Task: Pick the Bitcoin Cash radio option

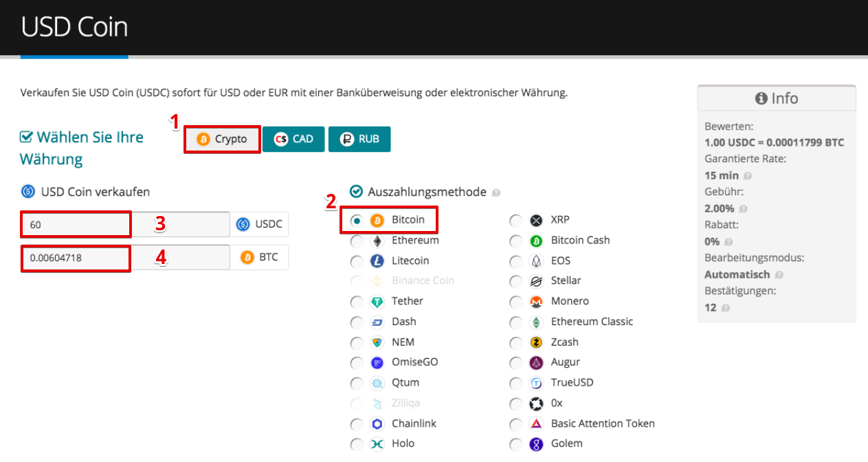Action: (x=515, y=241)
